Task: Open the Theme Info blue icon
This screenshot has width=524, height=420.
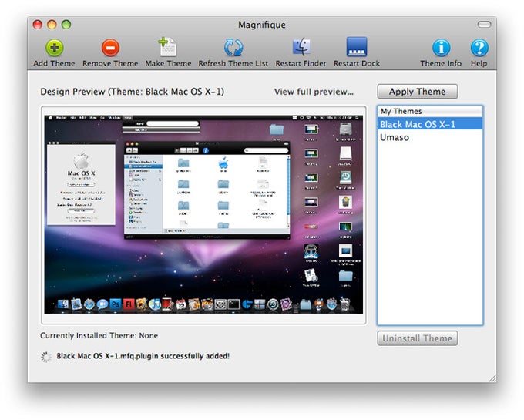Action: [x=441, y=48]
